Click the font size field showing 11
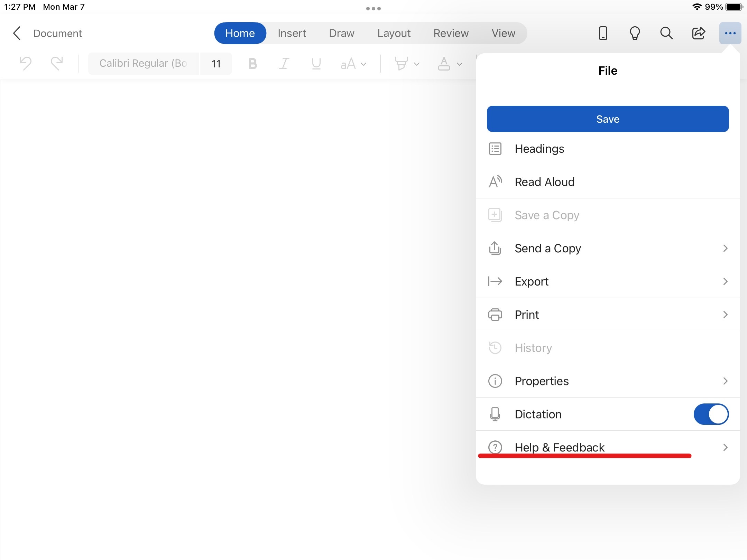The width and height of the screenshot is (747, 560). tap(216, 64)
